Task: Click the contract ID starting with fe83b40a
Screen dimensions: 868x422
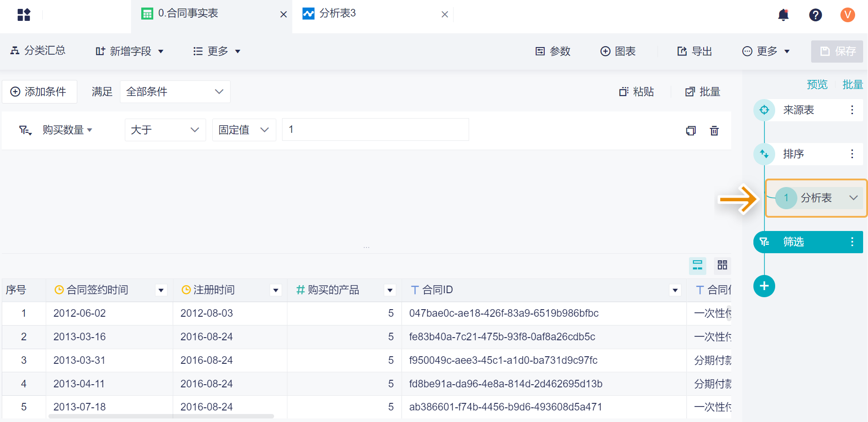Action: pos(502,337)
